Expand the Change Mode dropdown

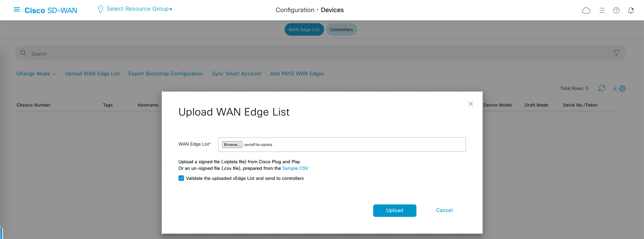point(36,74)
